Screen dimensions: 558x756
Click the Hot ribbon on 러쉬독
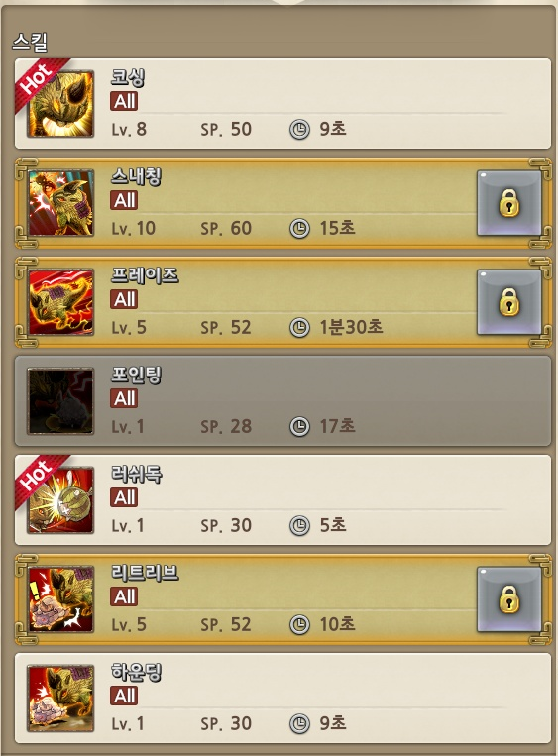point(38,477)
